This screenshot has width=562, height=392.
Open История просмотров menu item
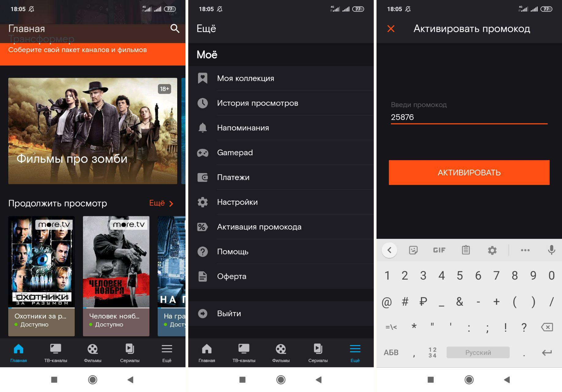click(281, 103)
